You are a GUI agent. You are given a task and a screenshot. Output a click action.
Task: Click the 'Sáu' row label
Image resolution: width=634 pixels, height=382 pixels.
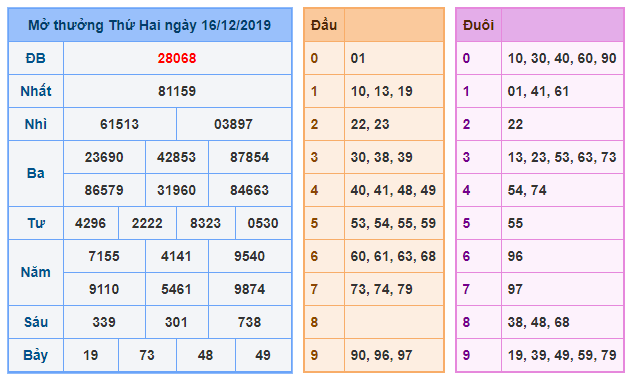pos(36,322)
